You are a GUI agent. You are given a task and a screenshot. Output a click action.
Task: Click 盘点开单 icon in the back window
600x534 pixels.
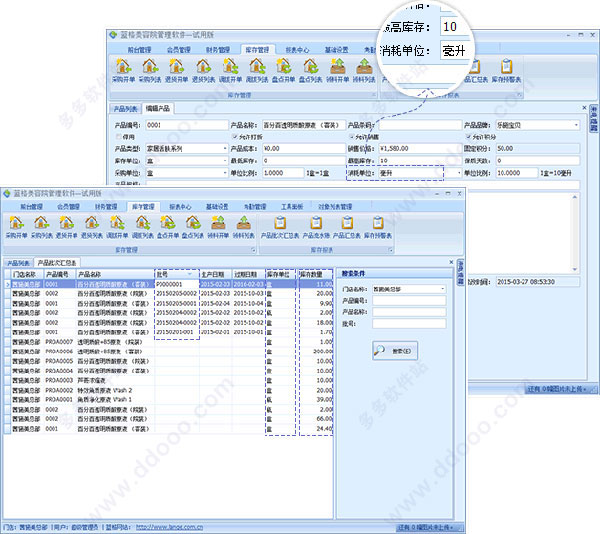pyautogui.click(x=284, y=70)
